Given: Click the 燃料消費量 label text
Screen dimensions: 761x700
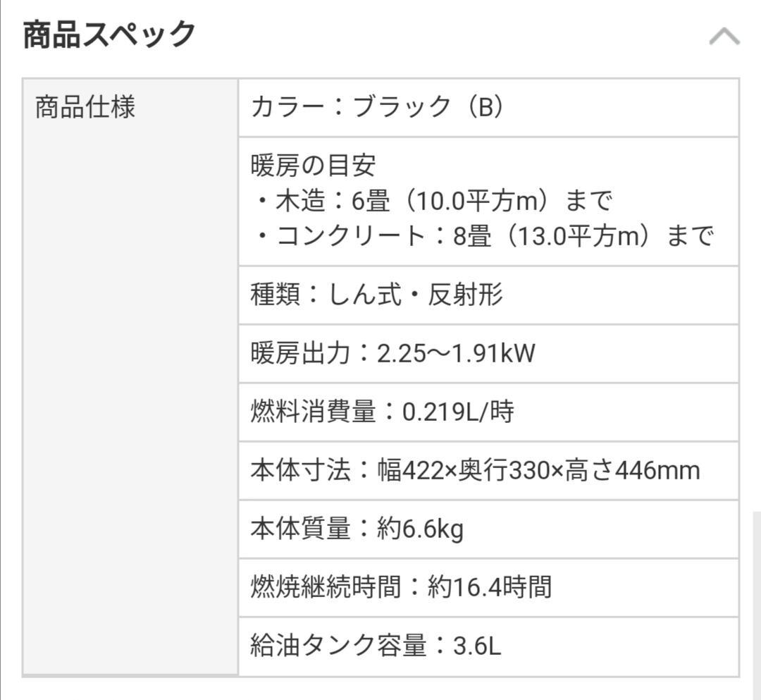Looking at the screenshot, I should click(313, 412).
